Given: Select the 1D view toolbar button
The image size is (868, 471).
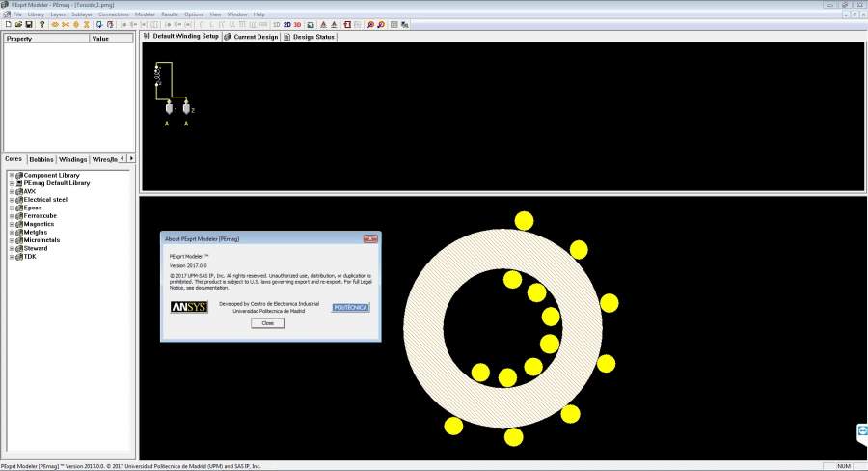Looking at the screenshot, I should tap(277, 25).
